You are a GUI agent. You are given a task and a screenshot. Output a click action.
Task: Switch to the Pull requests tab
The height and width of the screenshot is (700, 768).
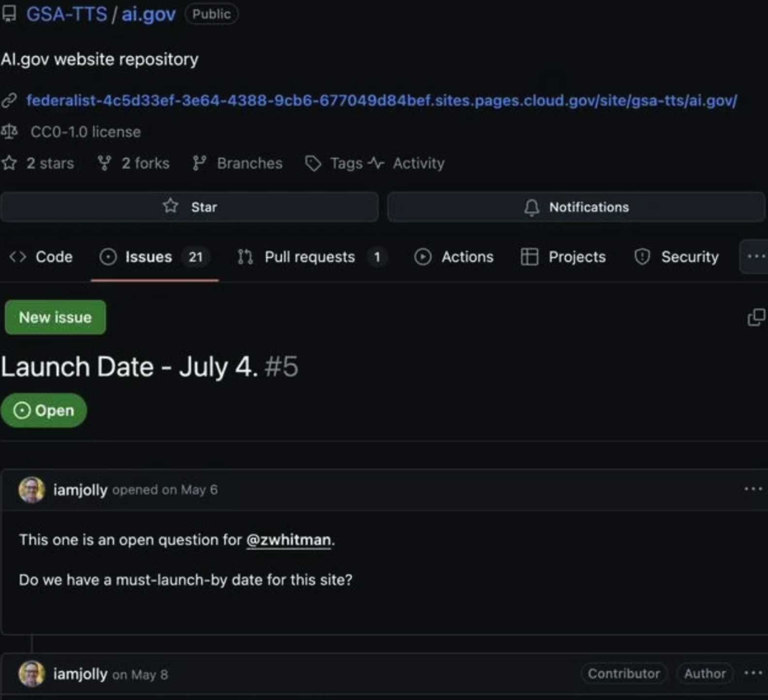[312, 256]
